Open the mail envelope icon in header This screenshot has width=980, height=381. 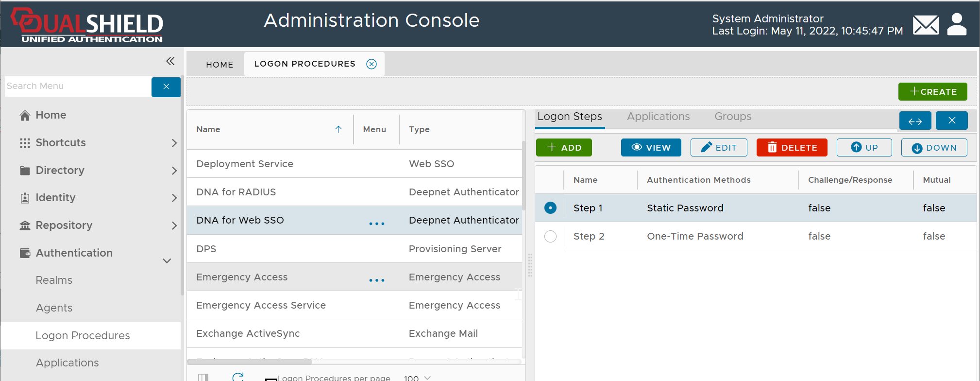pyautogui.click(x=926, y=25)
